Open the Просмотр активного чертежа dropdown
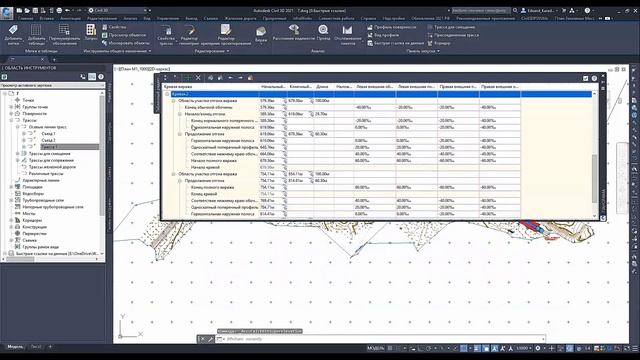The height and width of the screenshot is (360, 640). pyautogui.click(x=53, y=86)
